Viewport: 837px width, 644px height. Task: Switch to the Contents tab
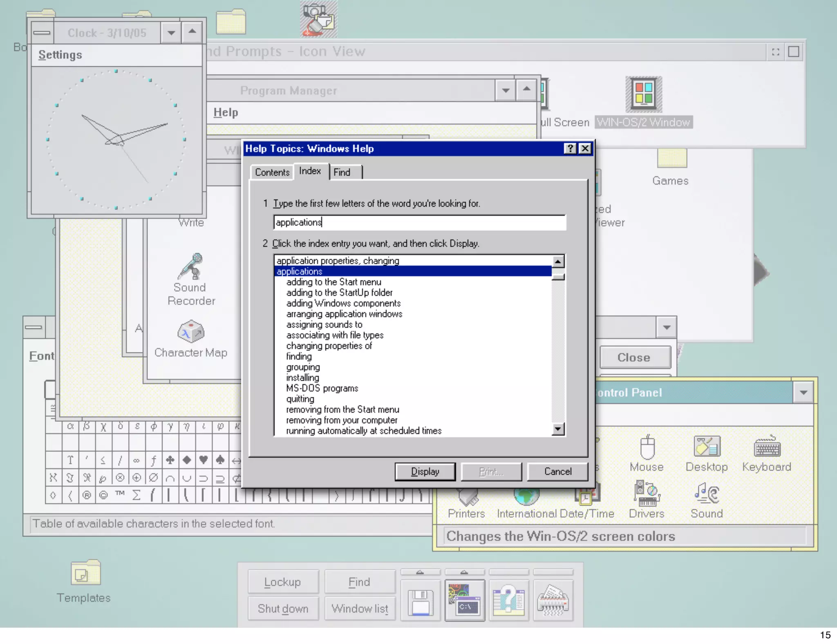[x=272, y=172]
